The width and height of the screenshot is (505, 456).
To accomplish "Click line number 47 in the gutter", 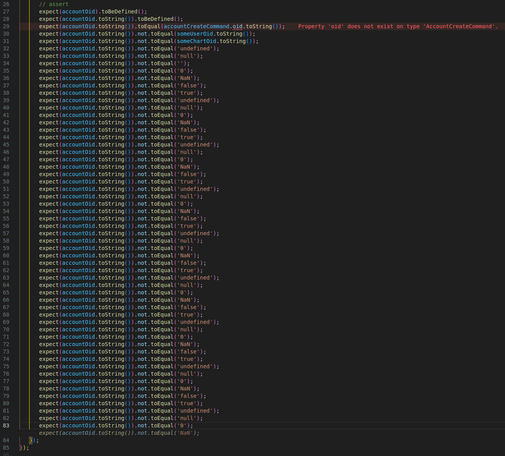I will [6, 159].
